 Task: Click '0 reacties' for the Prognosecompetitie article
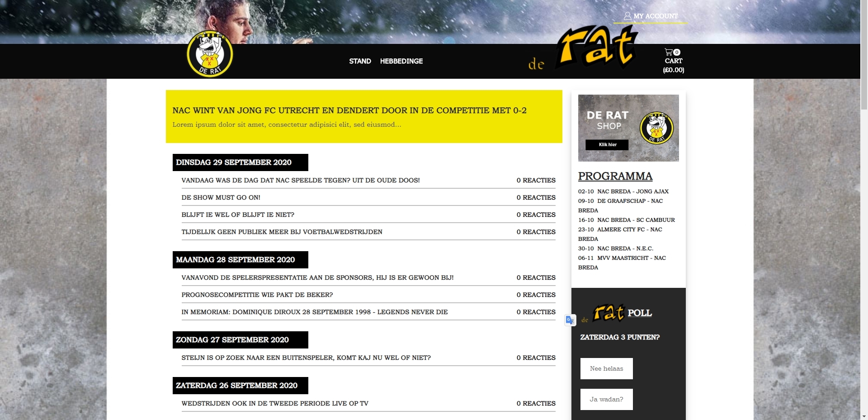[536, 295]
